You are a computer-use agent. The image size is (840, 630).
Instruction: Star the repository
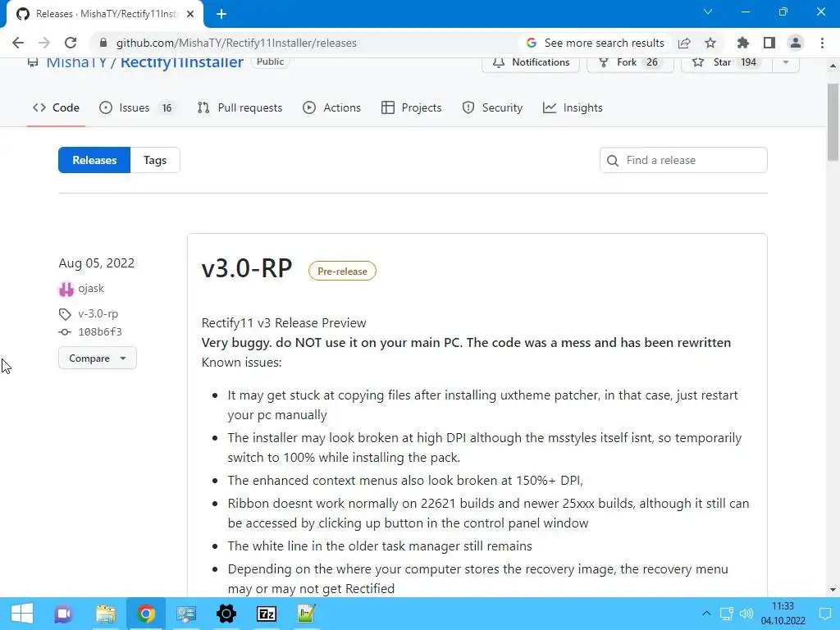727,62
